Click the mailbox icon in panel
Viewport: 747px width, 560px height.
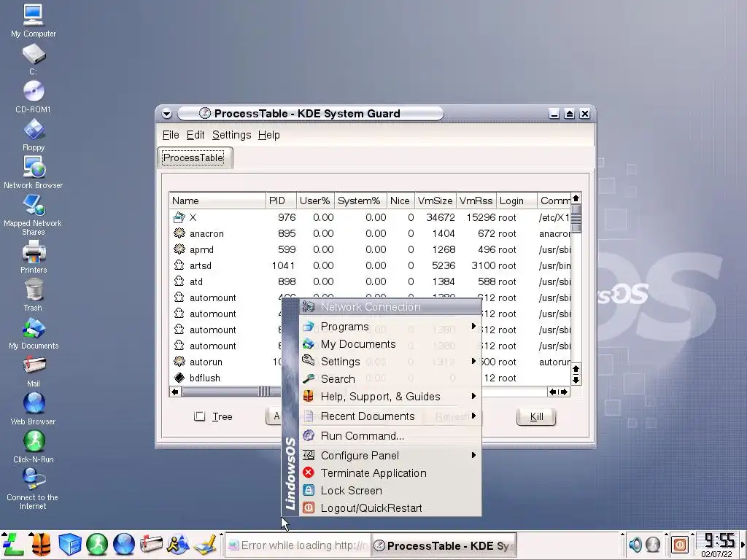[151, 544]
